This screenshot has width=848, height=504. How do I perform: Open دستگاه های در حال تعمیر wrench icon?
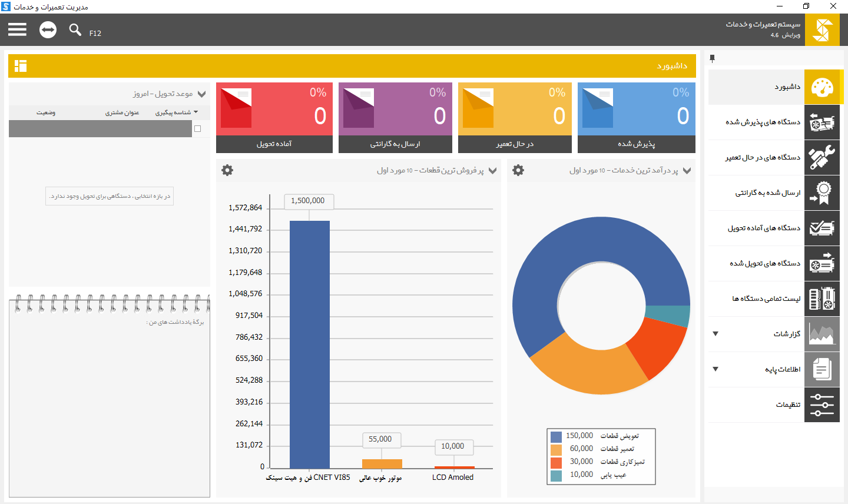822,157
